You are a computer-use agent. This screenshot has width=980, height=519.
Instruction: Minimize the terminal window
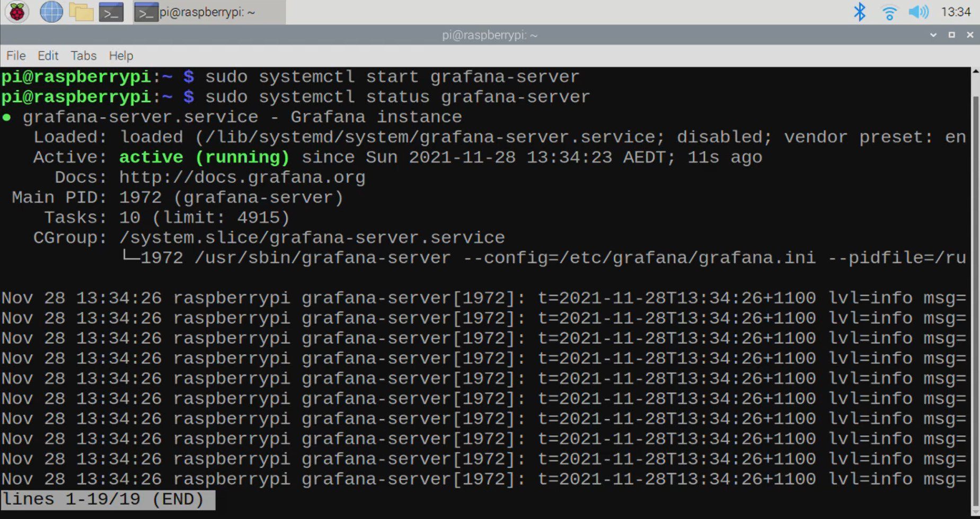pyautogui.click(x=933, y=35)
